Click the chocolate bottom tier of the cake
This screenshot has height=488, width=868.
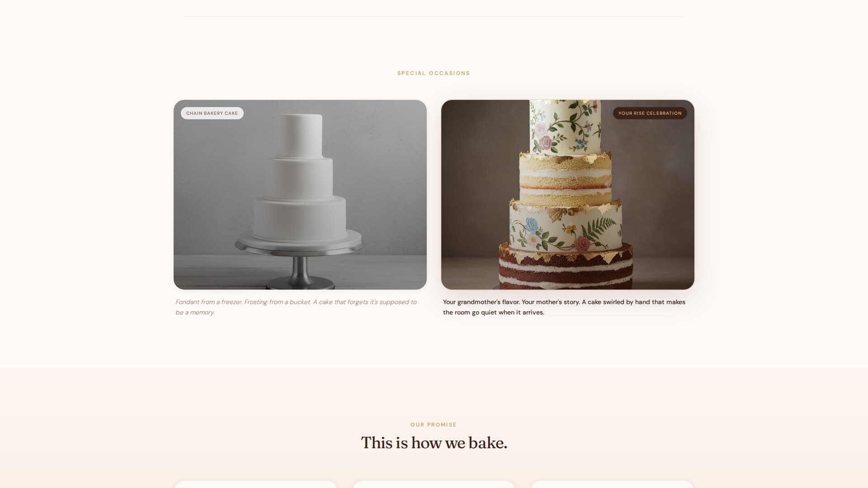[566, 267]
